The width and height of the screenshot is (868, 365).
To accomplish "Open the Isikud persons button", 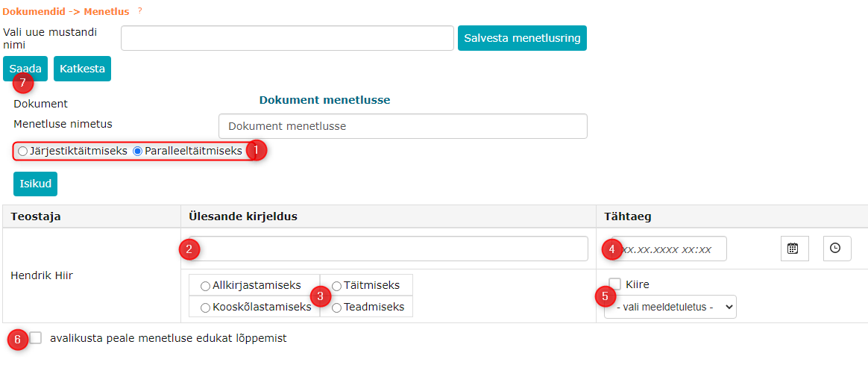I will click(35, 184).
